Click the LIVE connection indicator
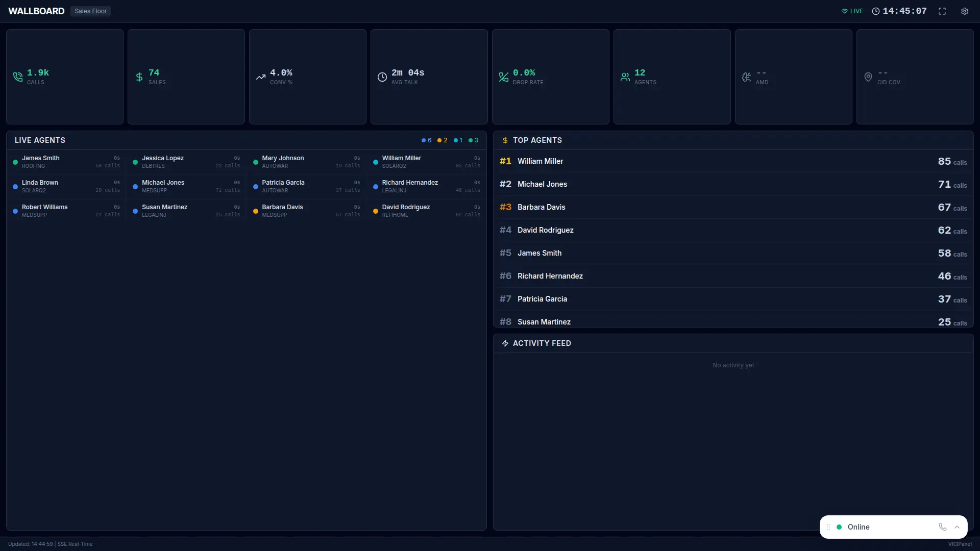 point(852,11)
